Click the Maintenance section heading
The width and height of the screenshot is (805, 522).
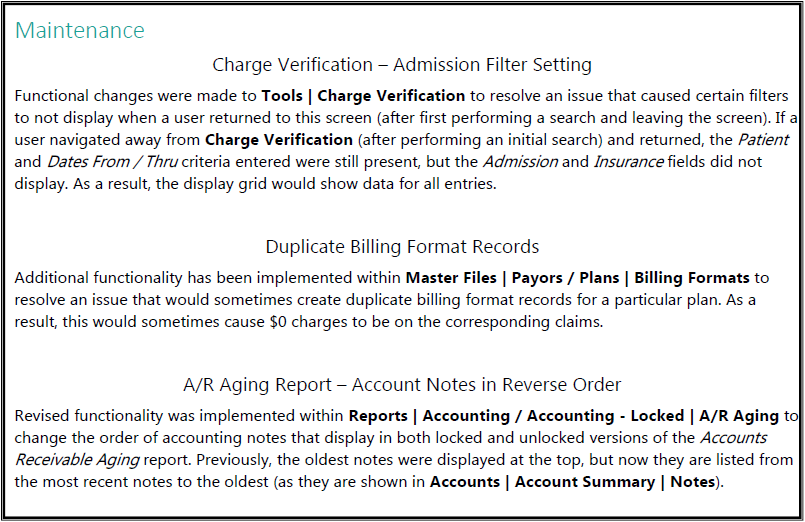pyautogui.click(x=80, y=30)
